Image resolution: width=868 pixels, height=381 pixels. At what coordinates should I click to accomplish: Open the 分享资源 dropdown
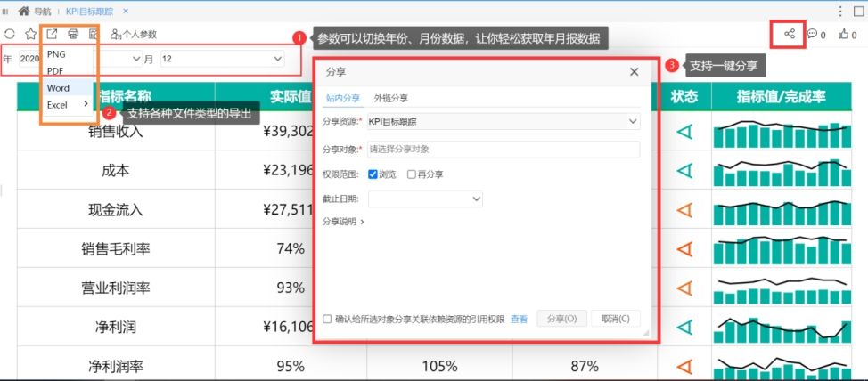504,121
